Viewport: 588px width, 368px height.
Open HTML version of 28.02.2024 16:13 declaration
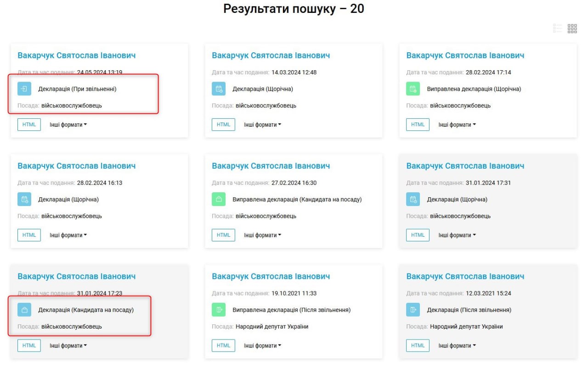coord(29,235)
